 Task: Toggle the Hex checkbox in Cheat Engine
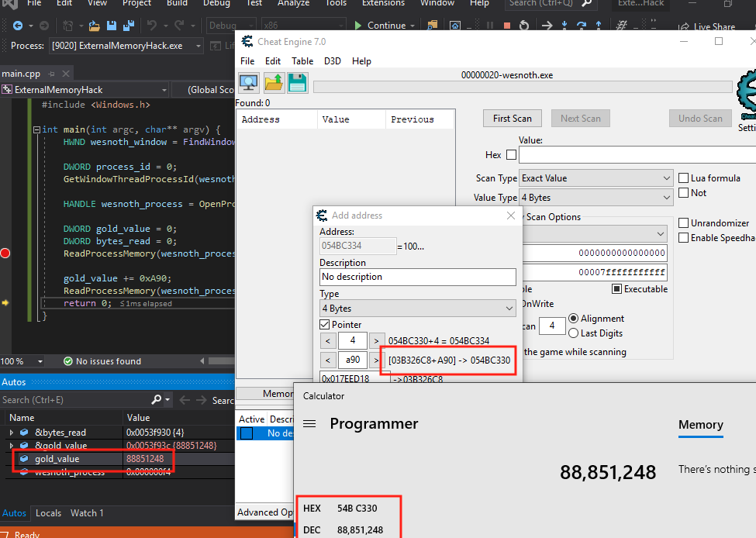[511, 155]
